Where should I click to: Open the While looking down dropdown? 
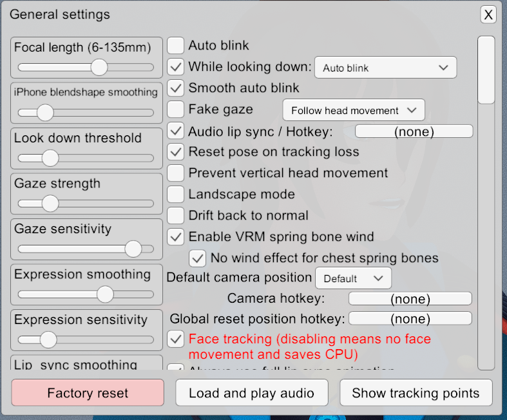click(385, 68)
